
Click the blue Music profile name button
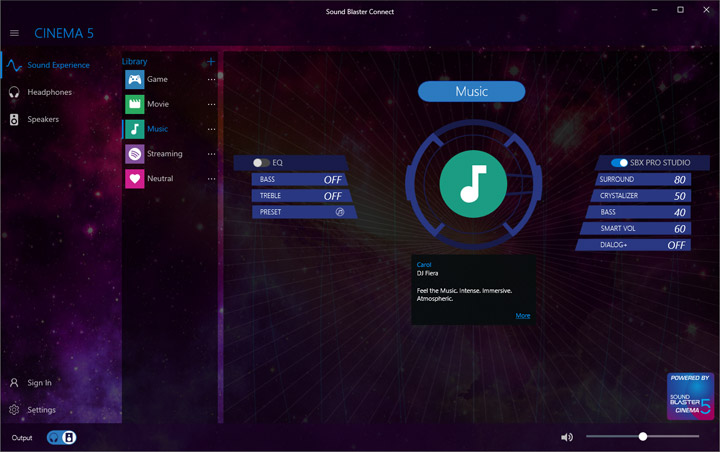[x=472, y=91]
